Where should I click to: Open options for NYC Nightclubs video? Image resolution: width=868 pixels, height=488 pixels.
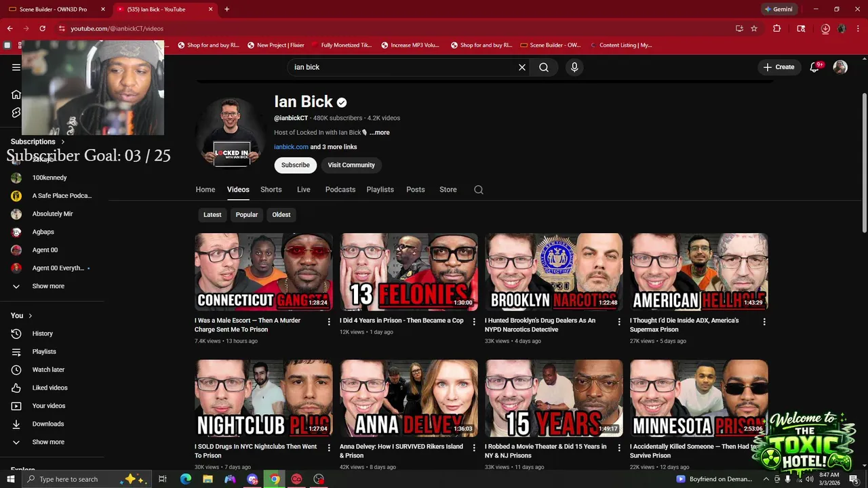[329, 447]
